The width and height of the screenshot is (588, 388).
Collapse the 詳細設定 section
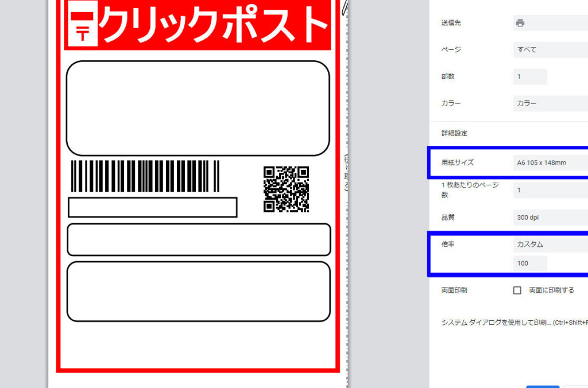(x=454, y=133)
